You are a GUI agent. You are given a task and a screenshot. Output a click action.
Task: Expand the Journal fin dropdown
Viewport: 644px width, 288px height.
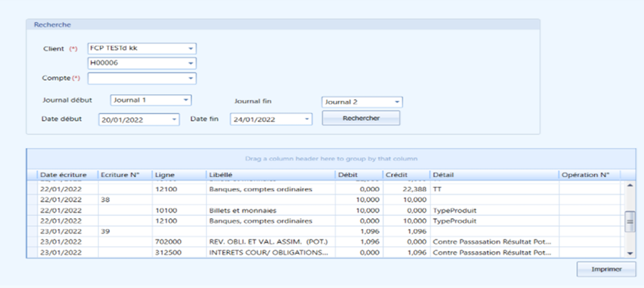(x=396, y=102)
